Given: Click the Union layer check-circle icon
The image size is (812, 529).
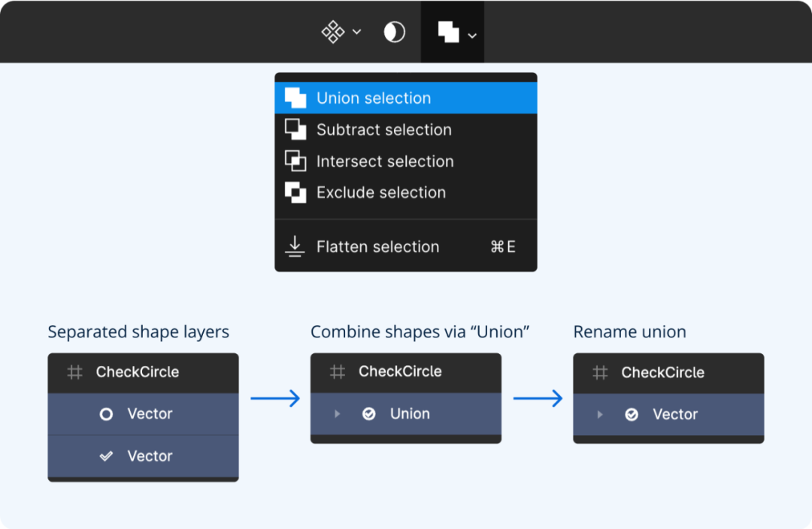Looking at the screenshot, I should coord(368,413).
